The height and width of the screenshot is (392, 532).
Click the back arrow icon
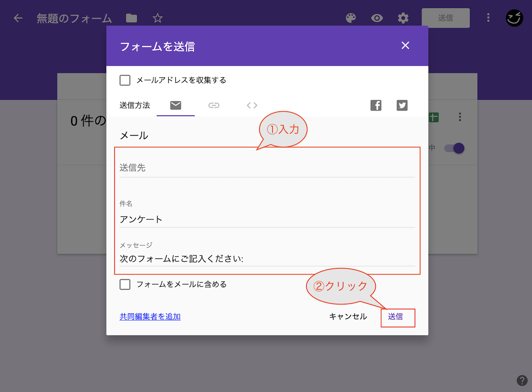(18, 18)
